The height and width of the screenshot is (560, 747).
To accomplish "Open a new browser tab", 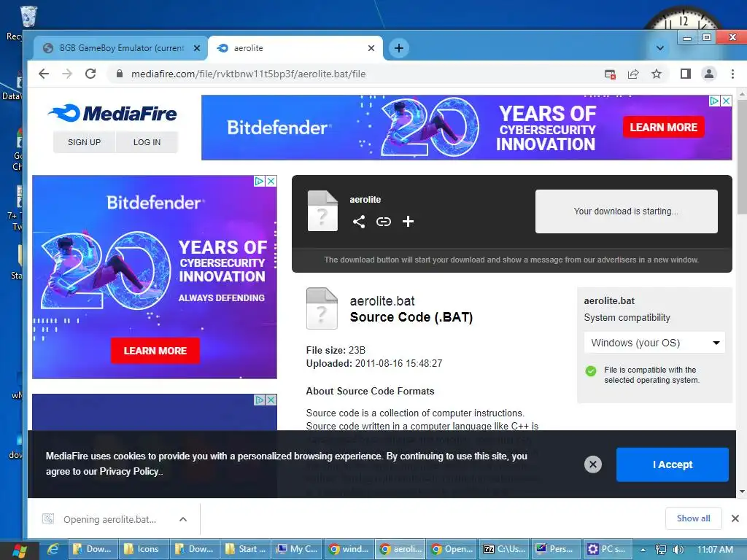I will (x=399, y=48).
